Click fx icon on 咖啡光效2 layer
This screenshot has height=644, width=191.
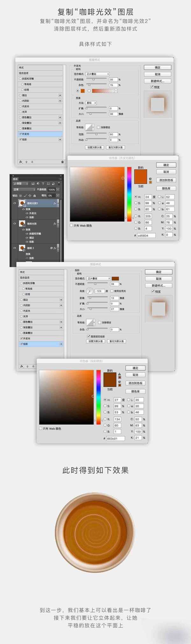(x=55, y=203)
